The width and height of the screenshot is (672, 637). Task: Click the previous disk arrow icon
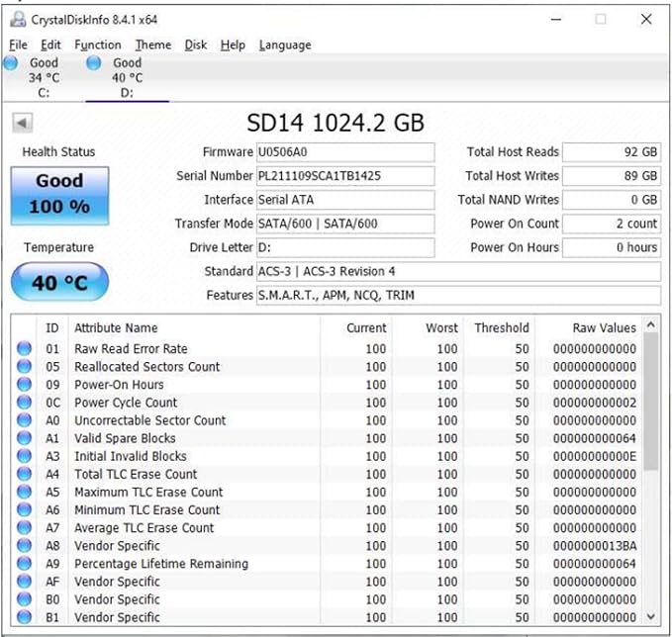pos(23,124)
